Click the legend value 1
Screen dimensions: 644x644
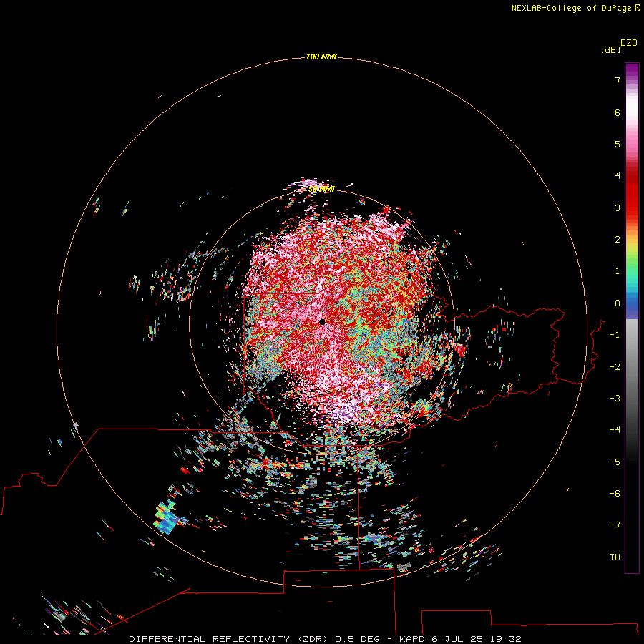pyautogui.click(x=618, y=271)
